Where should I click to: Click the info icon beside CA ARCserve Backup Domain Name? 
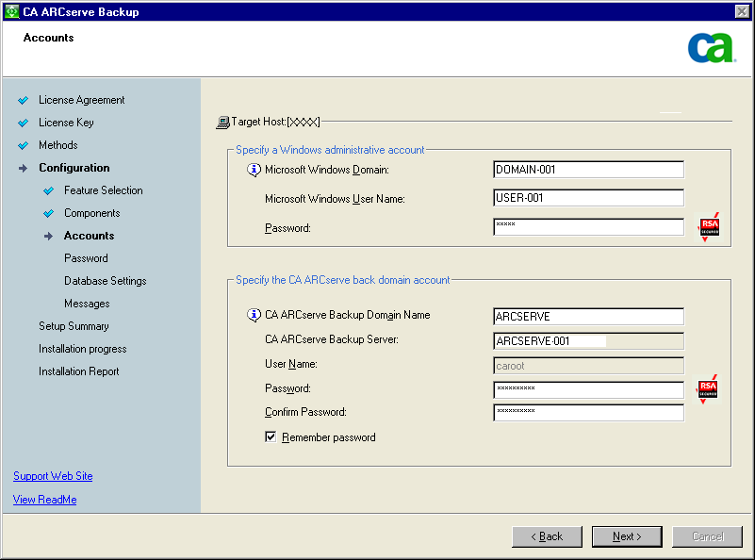253,316
